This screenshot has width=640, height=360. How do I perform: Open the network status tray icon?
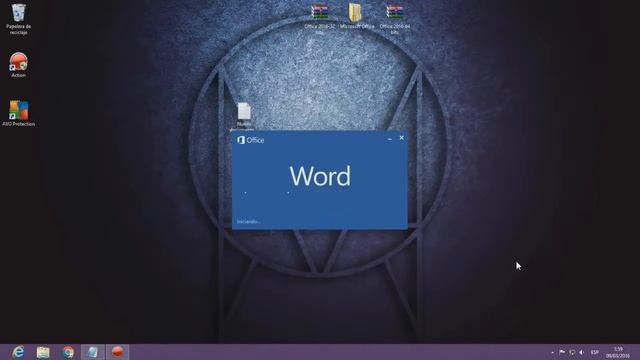572,352
